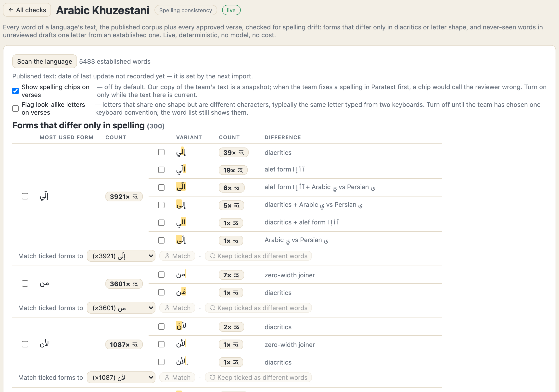Screen dimensions: 559x392
Task: Disable Show spelling chips on verses
Action: 15,91
